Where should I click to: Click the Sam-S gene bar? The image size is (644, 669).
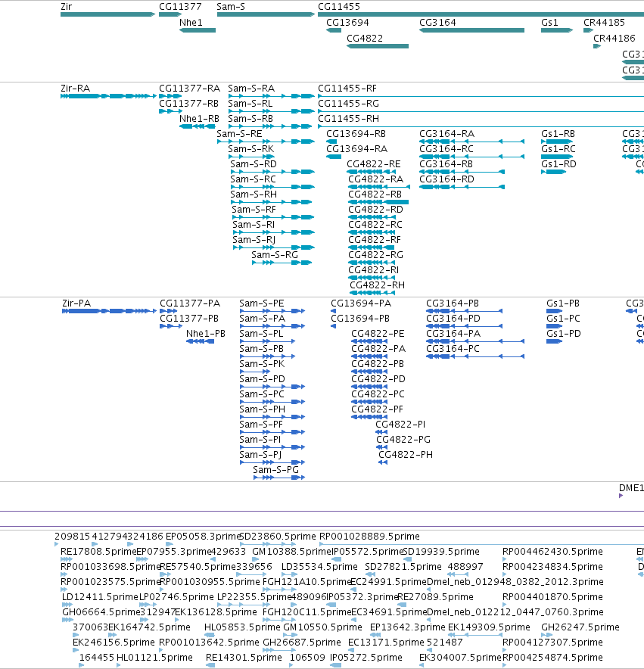click(x=266, y=14)
